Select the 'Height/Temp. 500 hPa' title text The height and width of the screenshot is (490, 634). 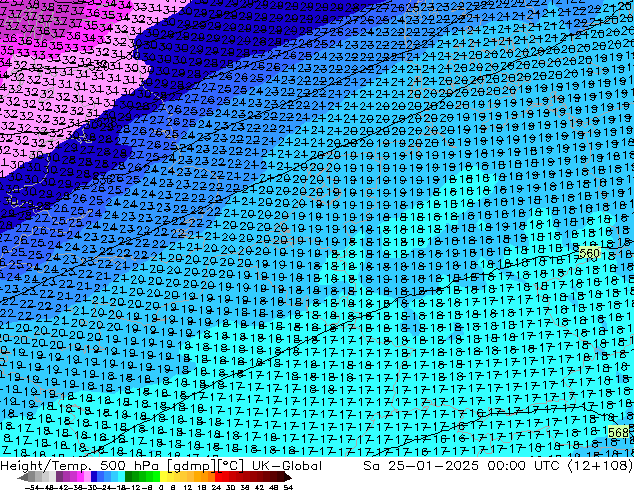[x=80, y=466]
